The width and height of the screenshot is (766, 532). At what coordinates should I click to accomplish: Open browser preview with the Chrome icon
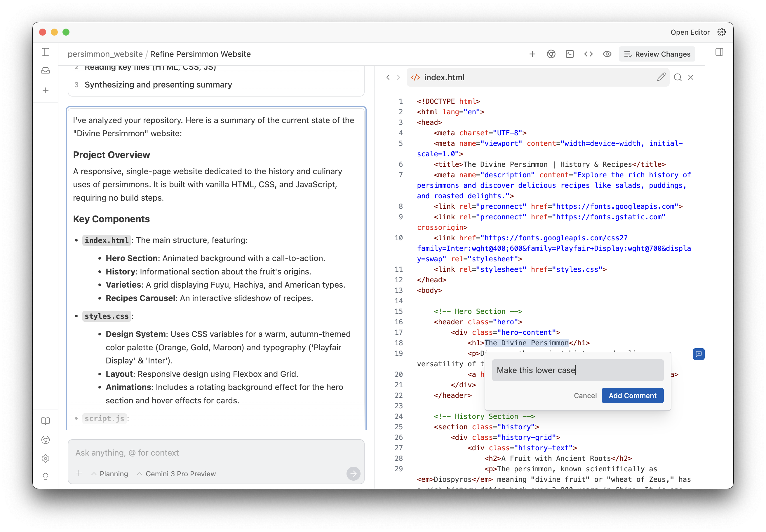click(551, 54)
